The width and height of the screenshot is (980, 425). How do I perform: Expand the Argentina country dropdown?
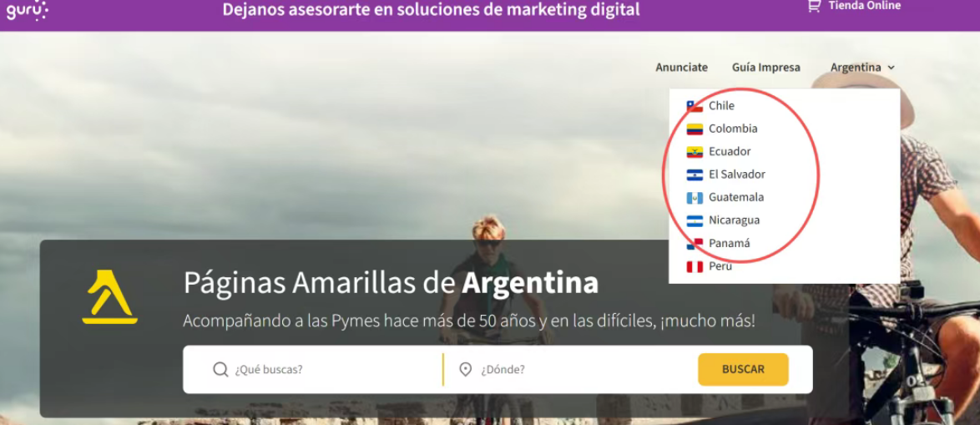856,68
